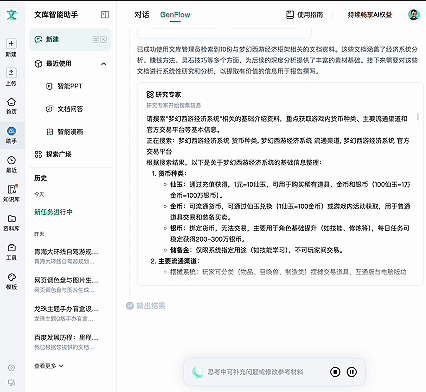Open history item 龙珠主题手办盲盒设…

[x=66, y=313]
